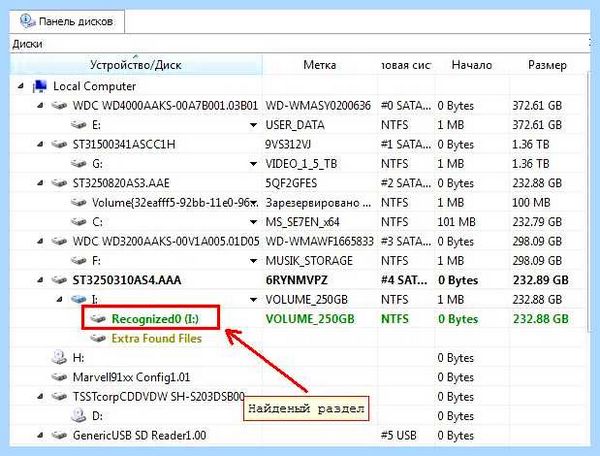
Task: Collapse the WDC WD4000AAKS drive node
Action: (x=40, y=106)
